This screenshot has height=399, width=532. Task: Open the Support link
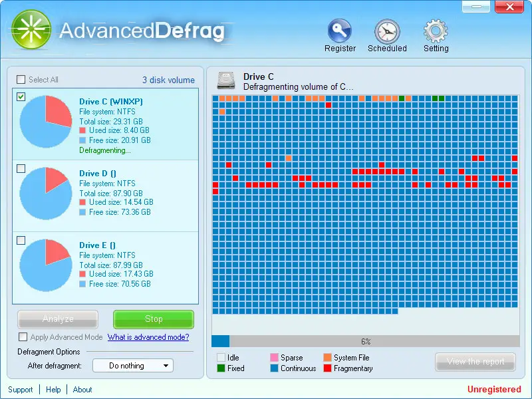click(21, 390)
